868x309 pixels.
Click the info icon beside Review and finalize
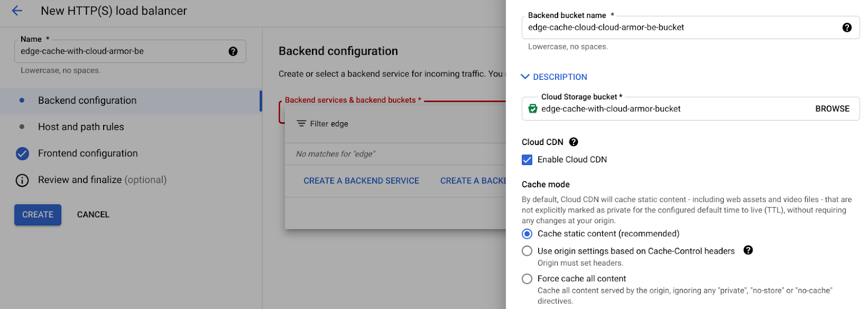[22, 180]
